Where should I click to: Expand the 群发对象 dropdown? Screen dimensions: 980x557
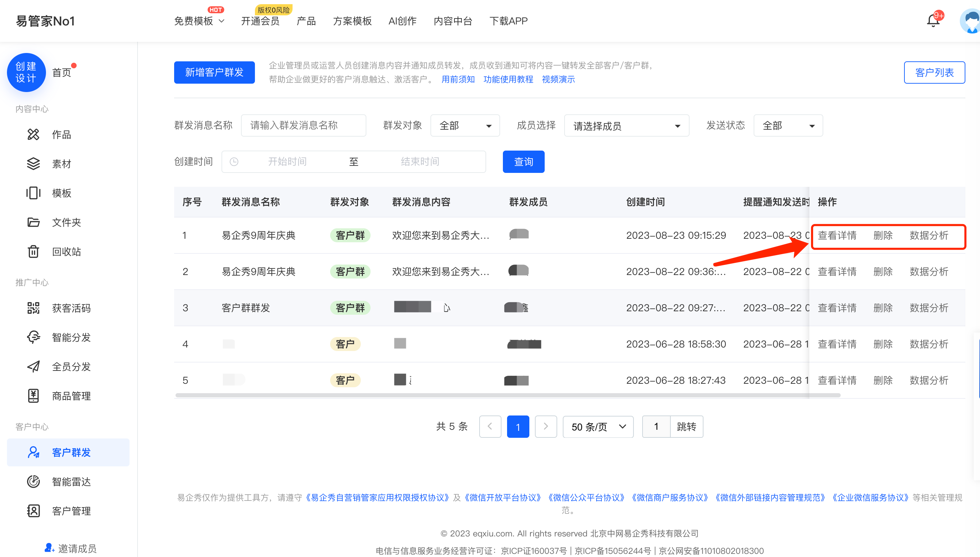tap(465, 125)
